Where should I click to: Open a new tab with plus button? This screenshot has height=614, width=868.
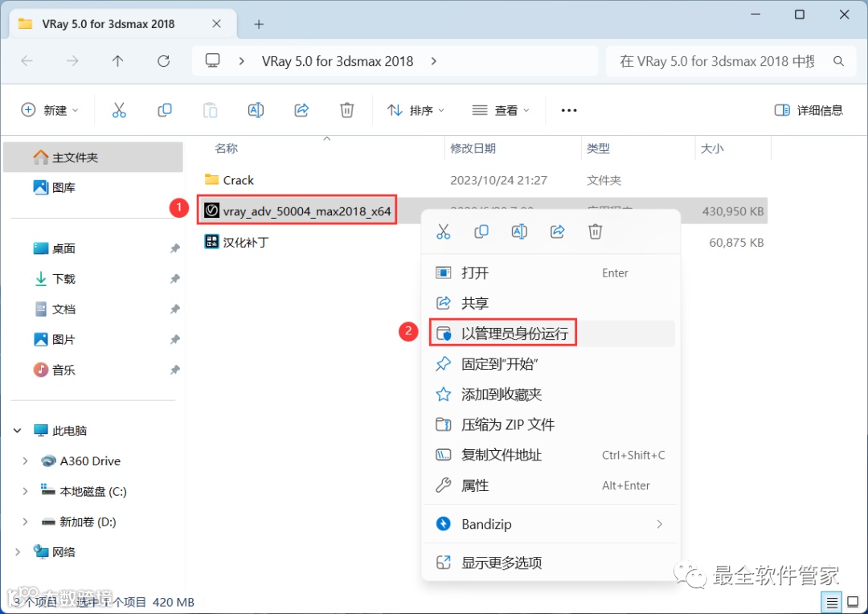pos(259,24)
